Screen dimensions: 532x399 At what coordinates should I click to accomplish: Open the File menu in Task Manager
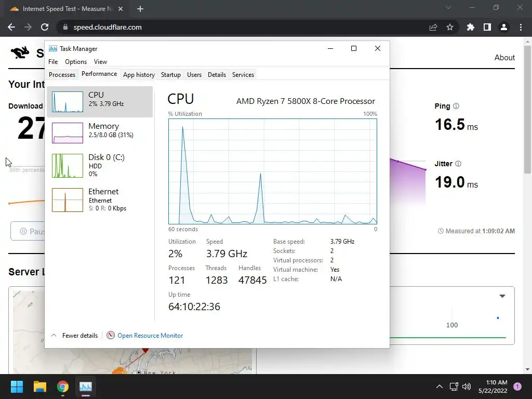(53, 62)
